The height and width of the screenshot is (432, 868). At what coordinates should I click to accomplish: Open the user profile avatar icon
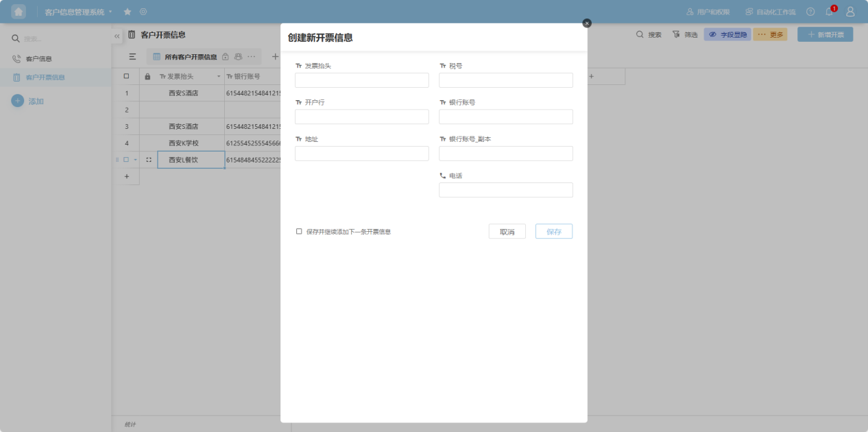pos(850,12)
